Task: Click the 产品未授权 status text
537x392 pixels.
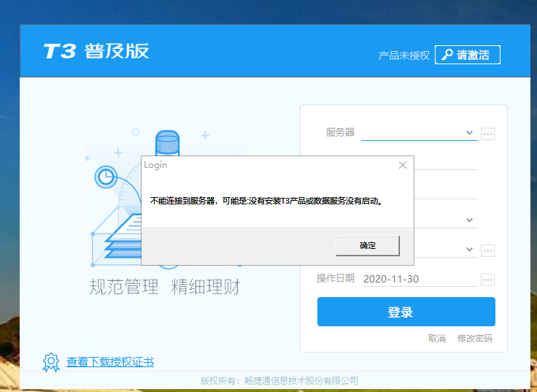Action: tap(403, 55)
